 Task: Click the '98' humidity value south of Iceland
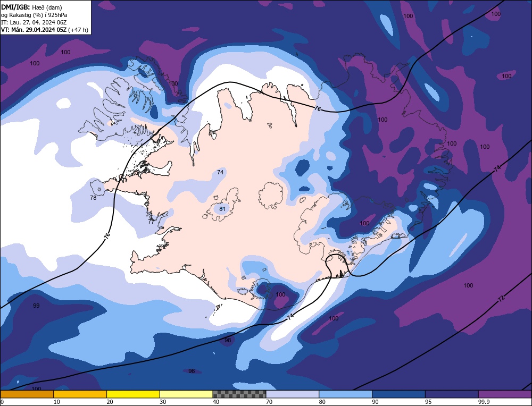point(228,340)
